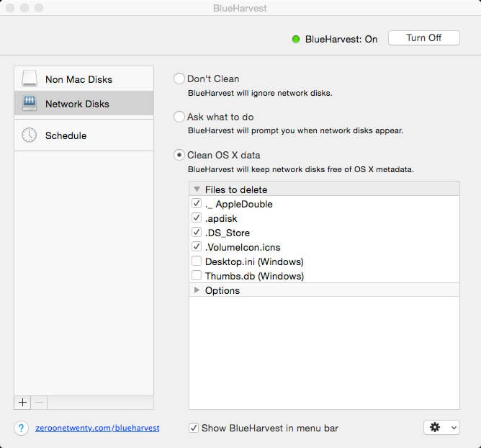Collapse the Files to delete section

pos(197,189)
